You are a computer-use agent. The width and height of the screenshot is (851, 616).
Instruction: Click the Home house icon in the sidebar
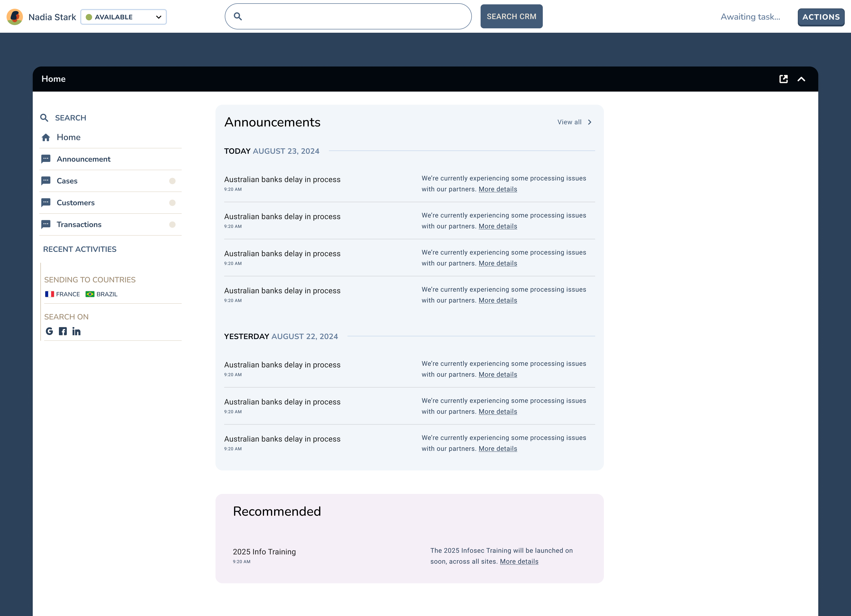point(46,138)
